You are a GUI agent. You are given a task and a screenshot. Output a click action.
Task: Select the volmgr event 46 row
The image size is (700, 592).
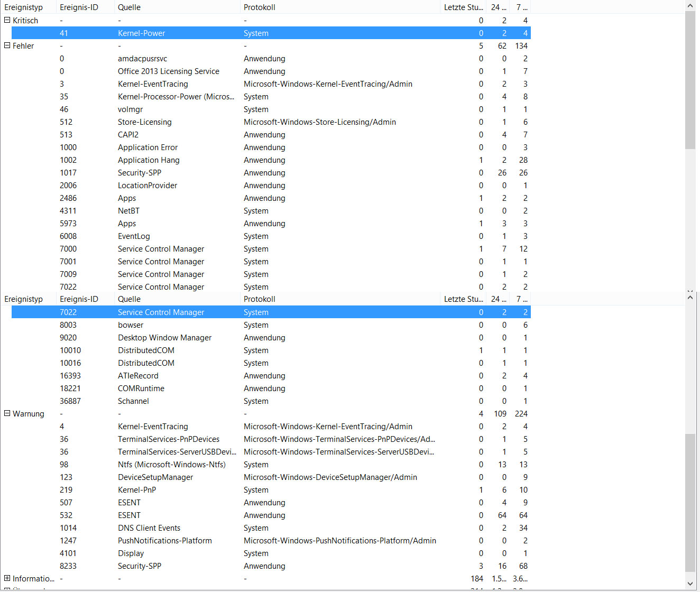click(271, 109)
